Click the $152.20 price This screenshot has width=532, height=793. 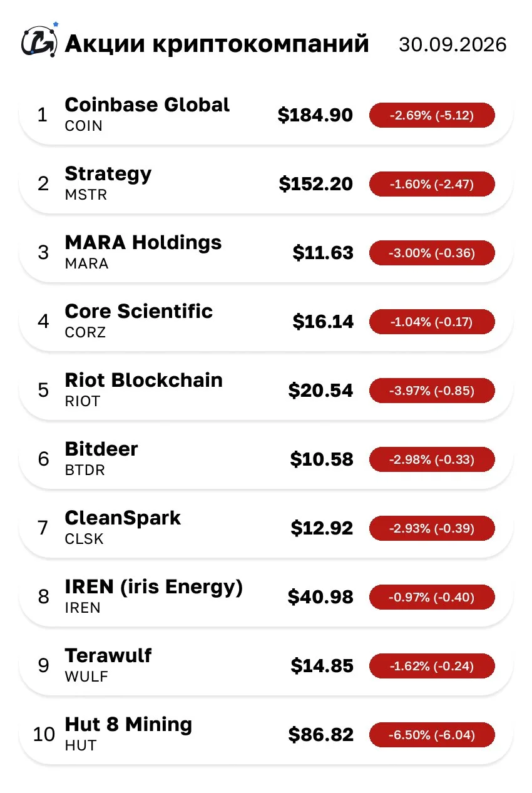(316, 184)
